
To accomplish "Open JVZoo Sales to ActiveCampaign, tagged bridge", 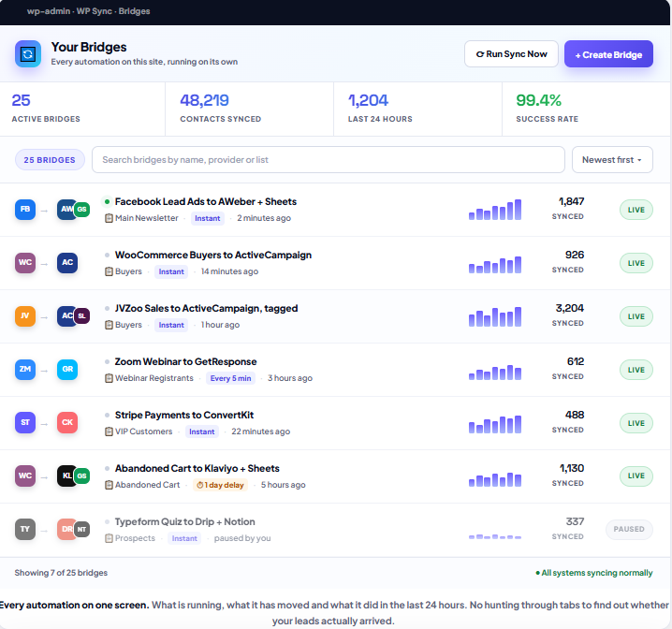I will pos(206,309).
